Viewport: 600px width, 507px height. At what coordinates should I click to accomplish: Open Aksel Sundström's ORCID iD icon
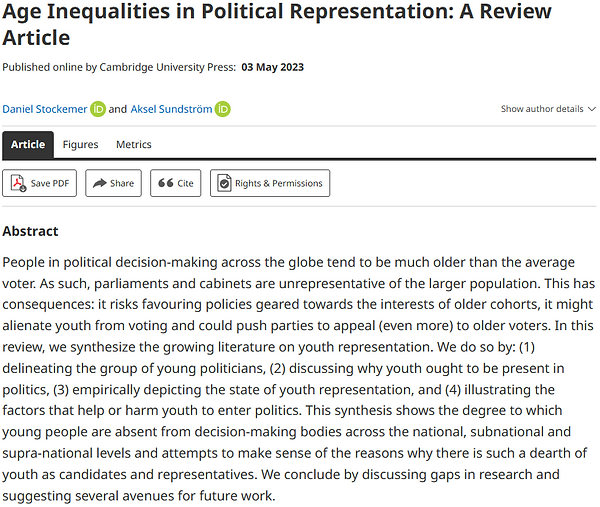tap(222, 109)
